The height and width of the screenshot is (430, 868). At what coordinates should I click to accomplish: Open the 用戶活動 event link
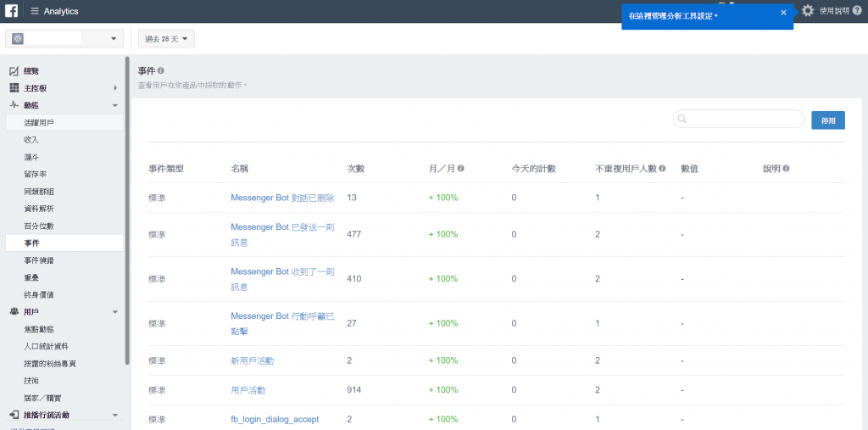pyautogui.click(x=248, y=390)
